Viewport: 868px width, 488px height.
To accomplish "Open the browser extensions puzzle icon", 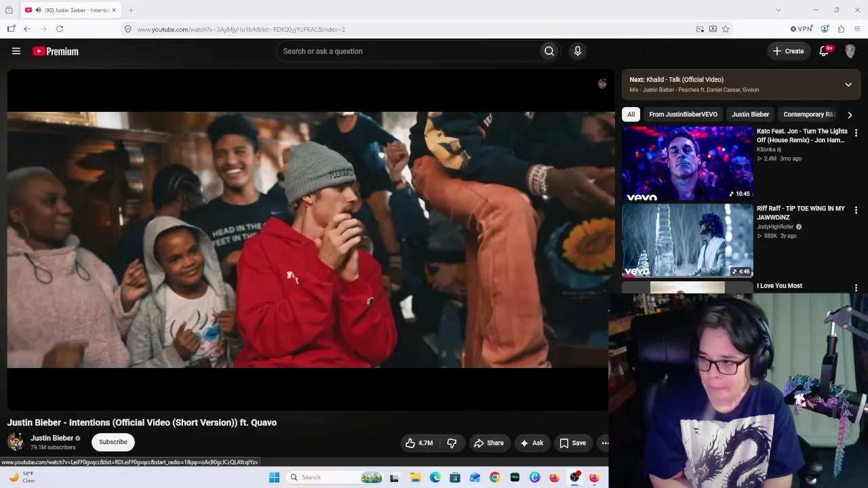I will click(841, 29).
